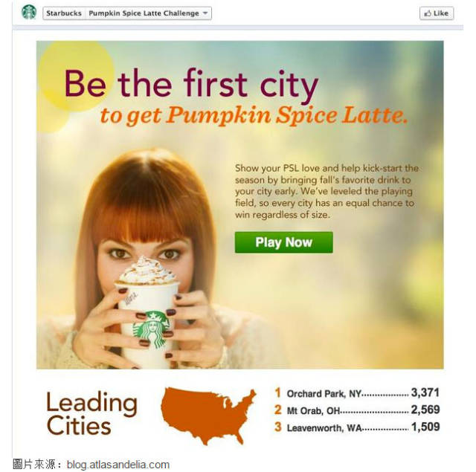Viewport: 476px width, 472px height.
Task: Click the green Play Now button
Action: 283,242
